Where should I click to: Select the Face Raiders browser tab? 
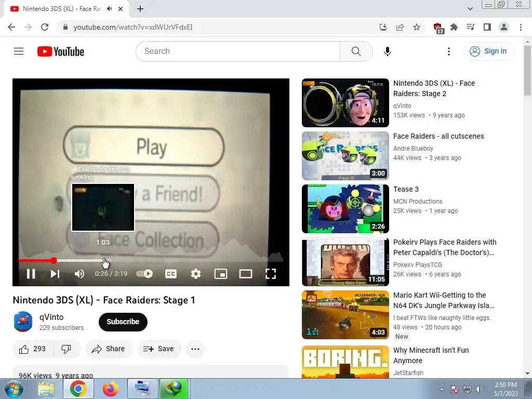point(61,9)
